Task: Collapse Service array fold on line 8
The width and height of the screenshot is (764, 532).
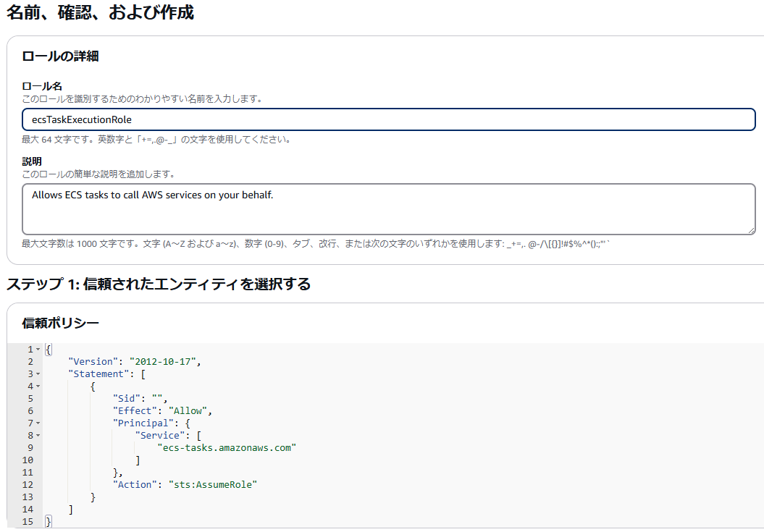Action: [x=38, y=436]
